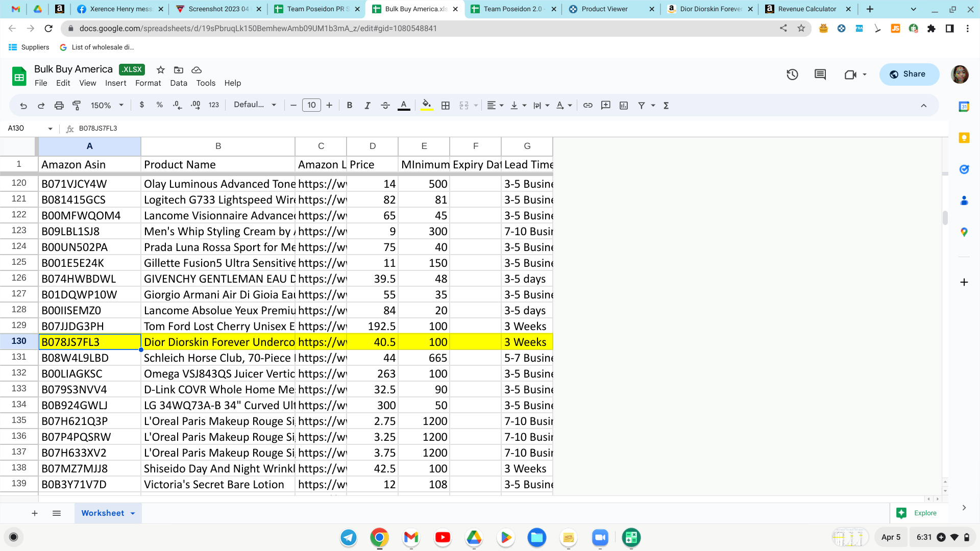Open the text color picker
Viewport: 980px width, 551px height.
[404, 106]
